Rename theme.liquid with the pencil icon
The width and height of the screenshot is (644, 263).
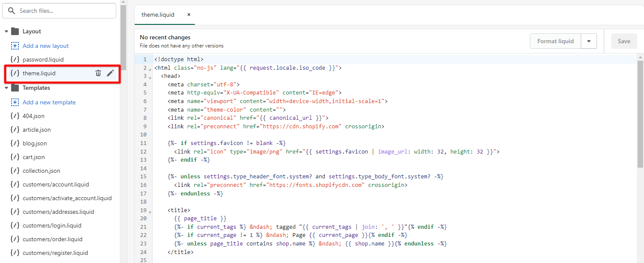110,73
